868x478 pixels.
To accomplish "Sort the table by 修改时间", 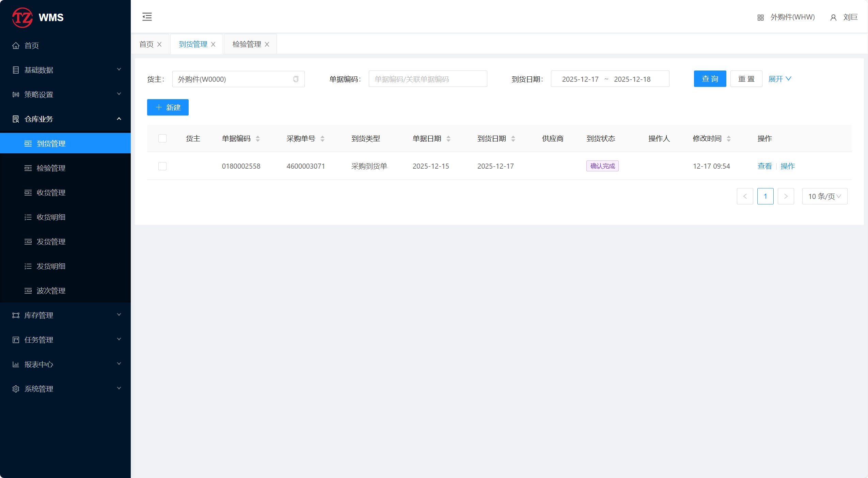I will (x=729, y=139).
